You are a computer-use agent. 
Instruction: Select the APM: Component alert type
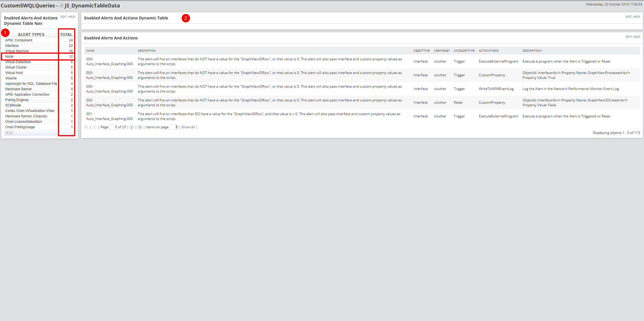click(x=19, y=40)
